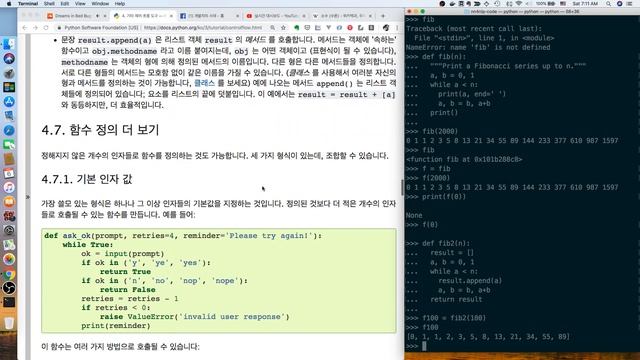Close the YouTube browser tab
Image resolution: width=640 pixels, height=360 pixels.
(304, 16)
